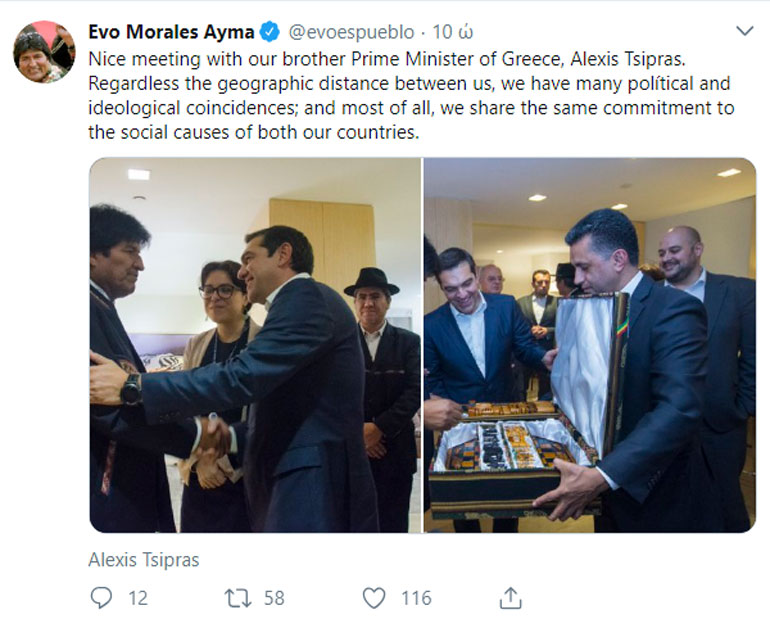Click the blue verified badge
This screenshot has width=770, height=619.
coord(270,32)
